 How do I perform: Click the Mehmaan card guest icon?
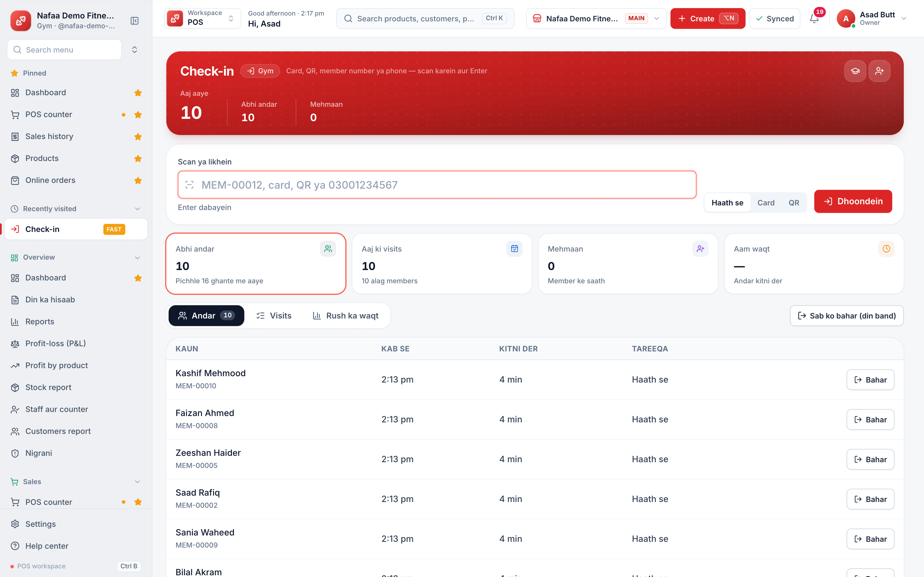coord(700,249)
